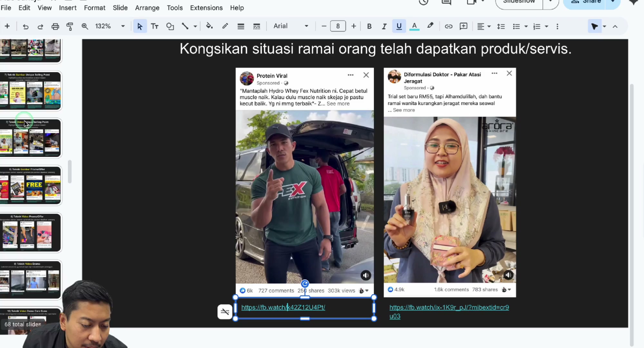Click the Zoom magnifier icon

pos(85,26)
